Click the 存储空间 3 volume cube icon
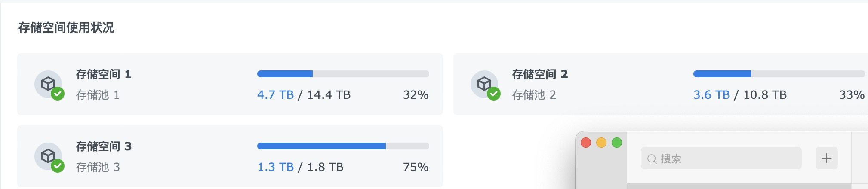 pos(48,155)
